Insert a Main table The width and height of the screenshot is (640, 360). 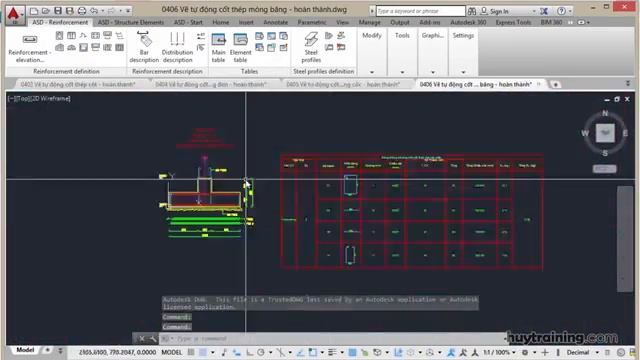tap(218, 48)
